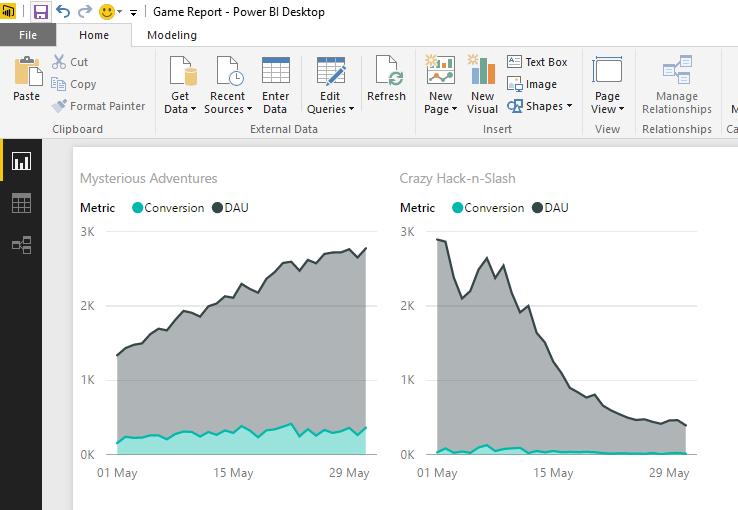
Task: Switch to the Modeling tab
Action: [172, 35]
